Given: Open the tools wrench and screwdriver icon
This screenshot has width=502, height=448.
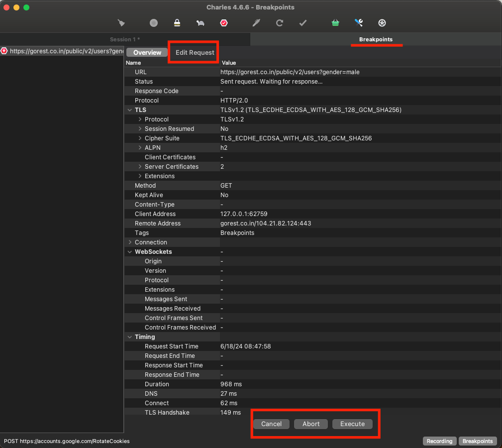Looking at the screenshot, I should point(359,23).
